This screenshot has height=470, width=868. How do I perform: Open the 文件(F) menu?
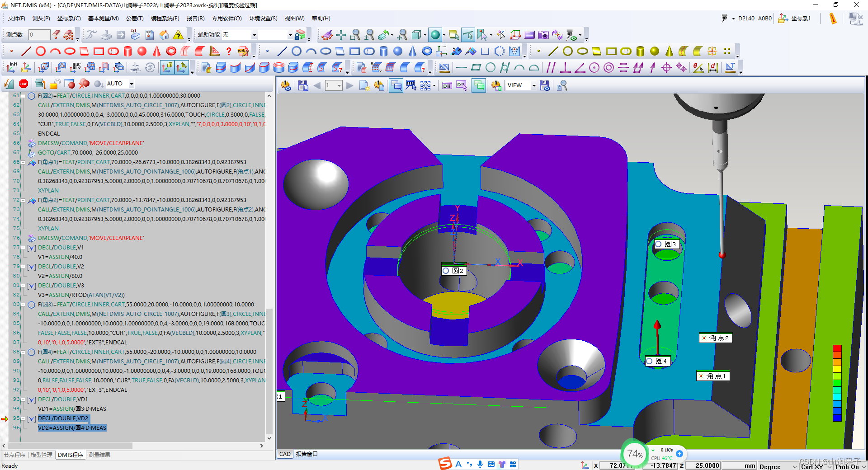[x=17, y=19]
